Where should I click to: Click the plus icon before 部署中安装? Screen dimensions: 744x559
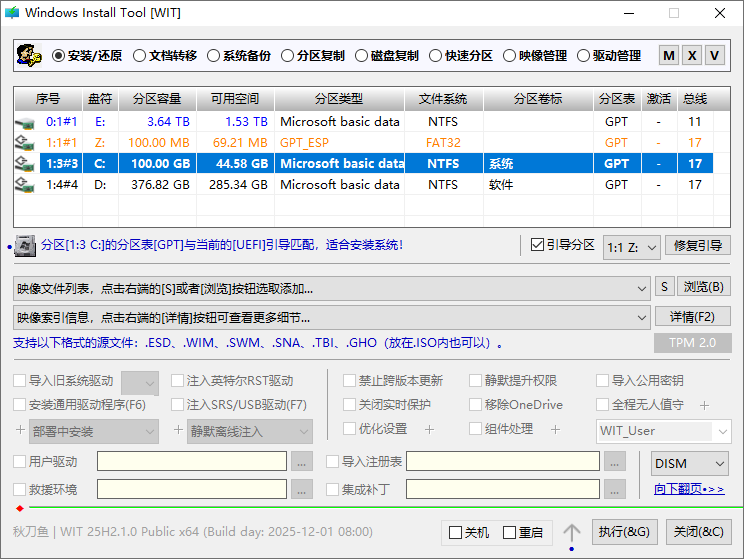coord(20,430)
